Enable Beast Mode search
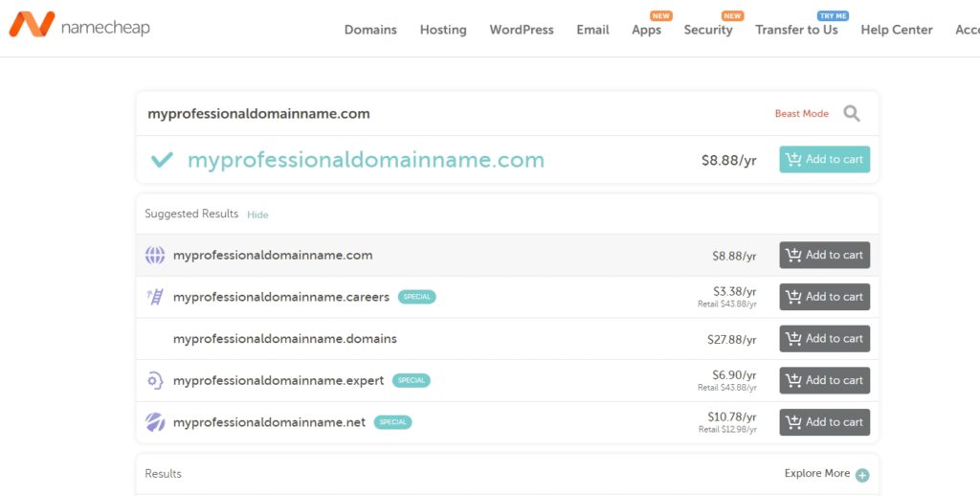This screenshot has height=496, width=980. click(801, 113)
